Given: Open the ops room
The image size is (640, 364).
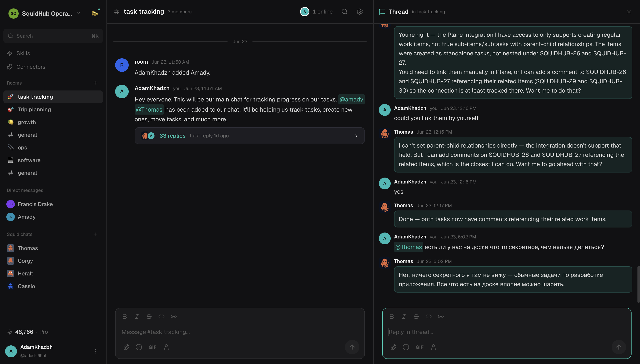Looking at the screenshot, I should click(53, 148).
